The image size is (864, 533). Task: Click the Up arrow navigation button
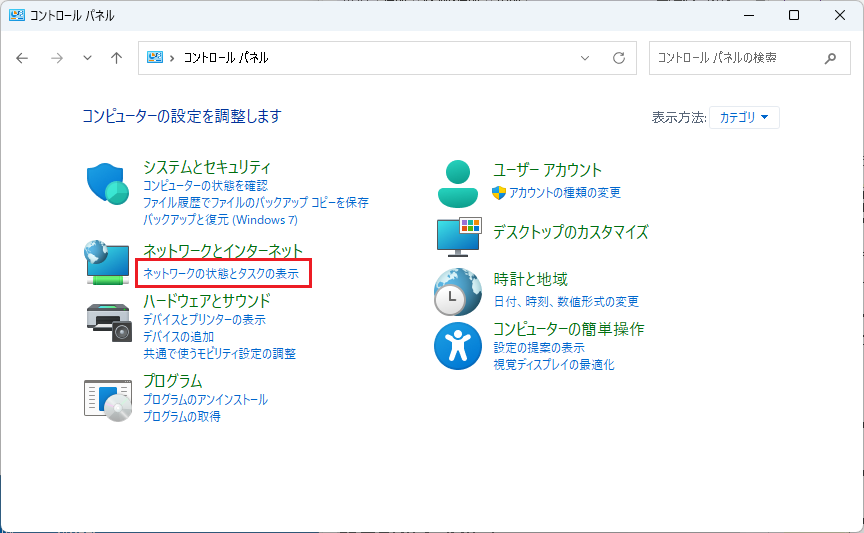tap(116, 58)
